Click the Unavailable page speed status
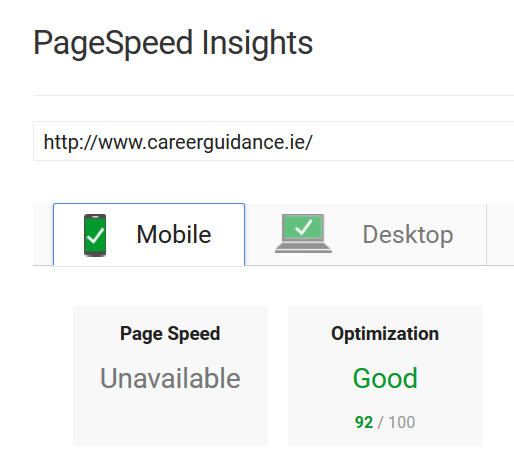Screen dimensions: 514x470 pos(170,378)
